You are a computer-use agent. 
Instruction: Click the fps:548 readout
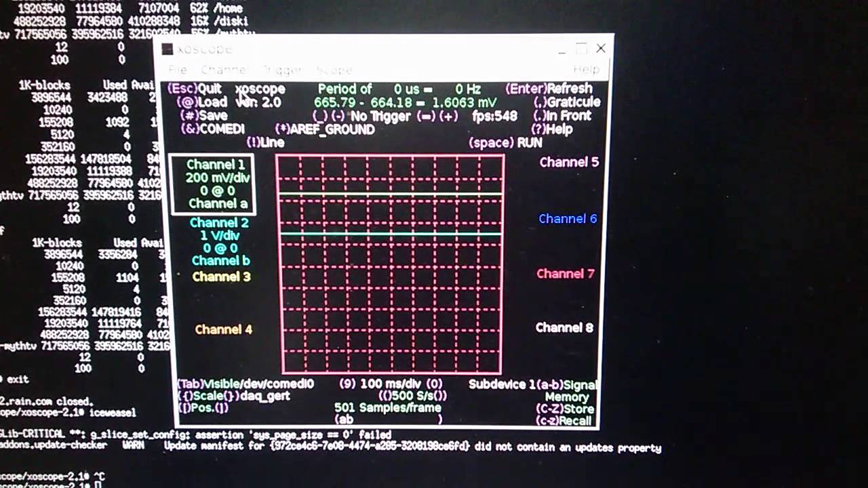494,116
